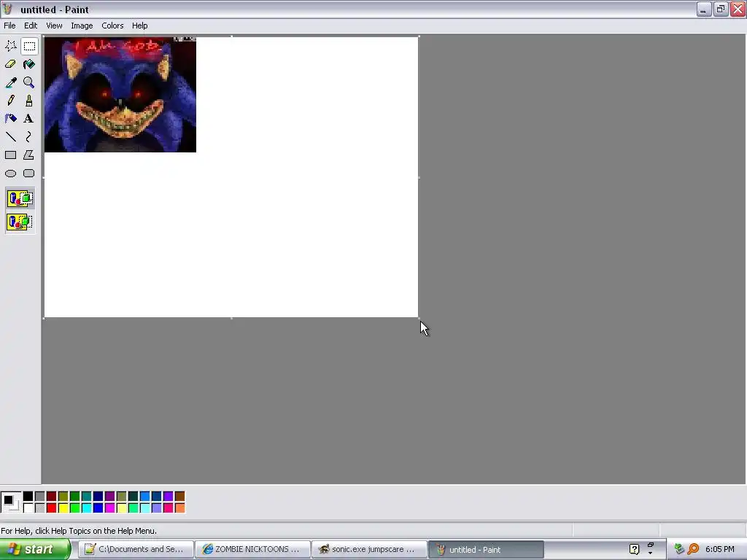
Task: Select the Text tool
Action: pos(29,119)
